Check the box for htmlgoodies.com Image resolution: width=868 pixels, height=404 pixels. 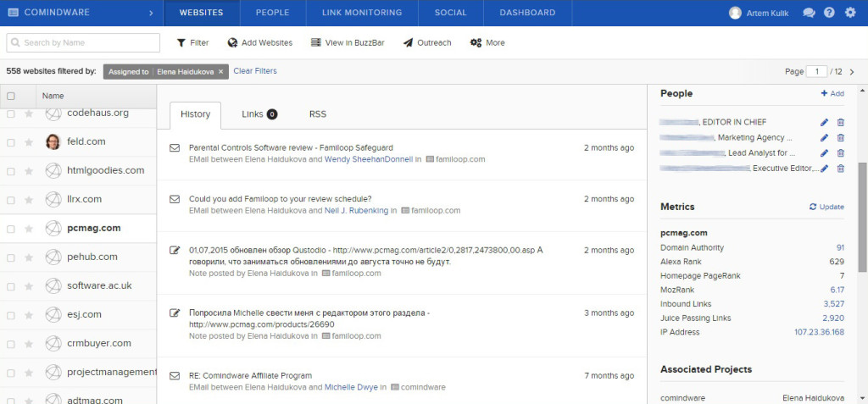coord(11,170)
